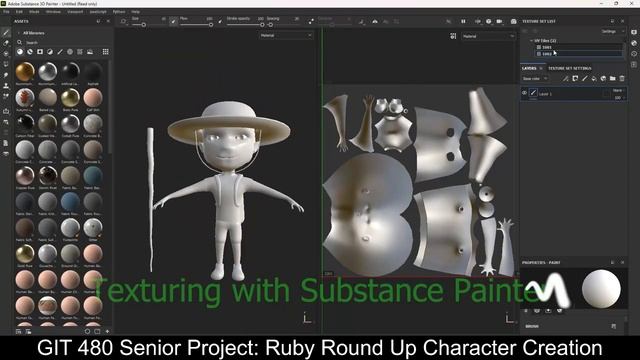Open the Help menu
The width and height of the screenshot is (640, 360).
[x=136, y=12]
